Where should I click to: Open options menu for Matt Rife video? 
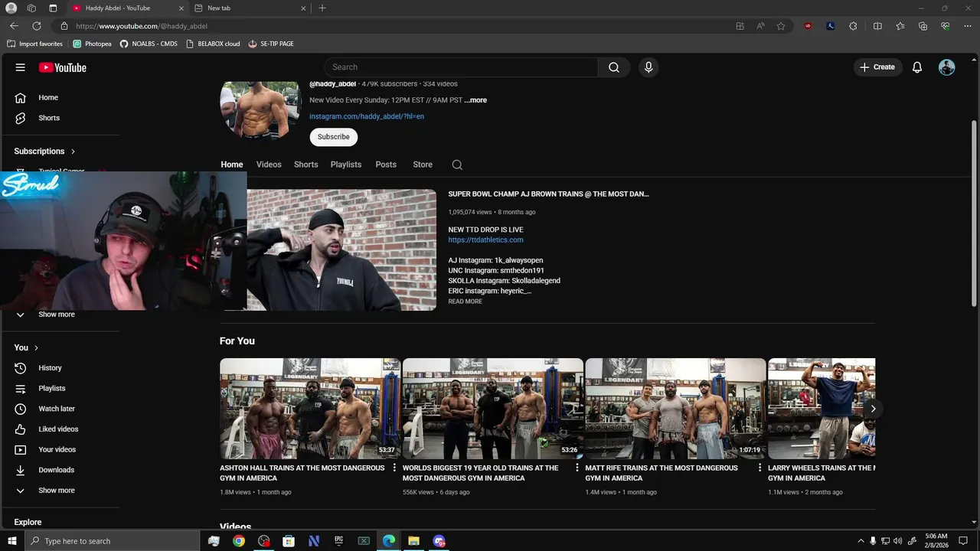pos(760,468)
